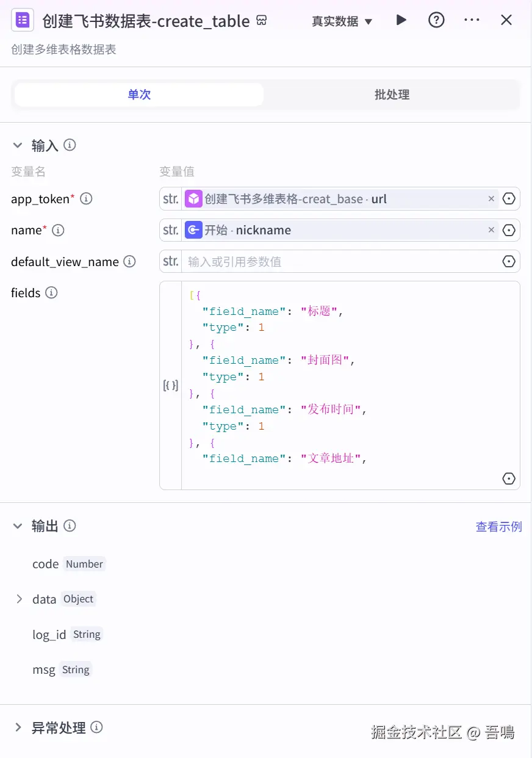Click the array-object type icon for fields
Viewport: 532px width, 758px height.
pos(171,385)
